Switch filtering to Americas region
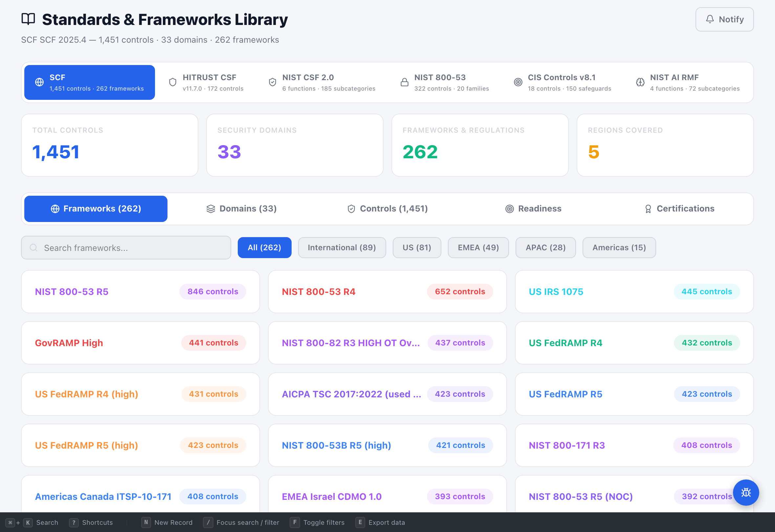 [619, 248]
